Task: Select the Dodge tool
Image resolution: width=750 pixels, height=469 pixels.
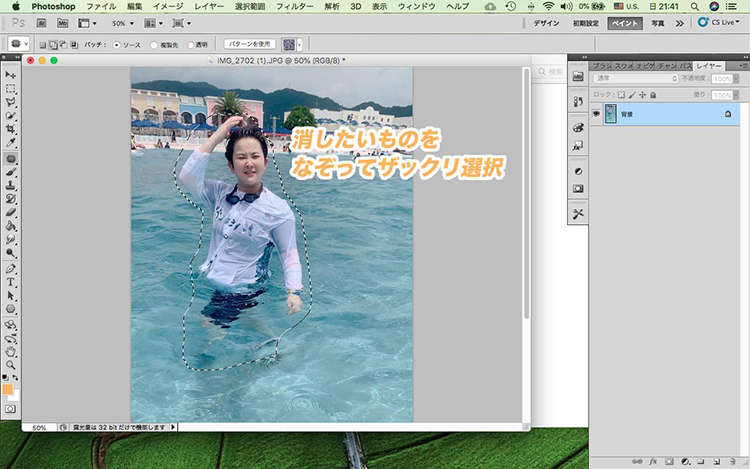Action: (11, 252)
